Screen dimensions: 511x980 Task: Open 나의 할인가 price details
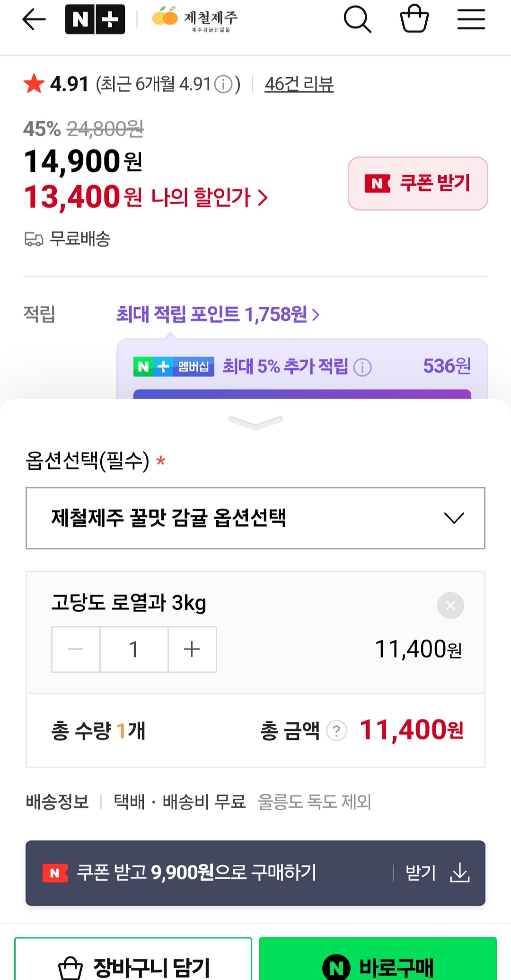click(208, 197)
